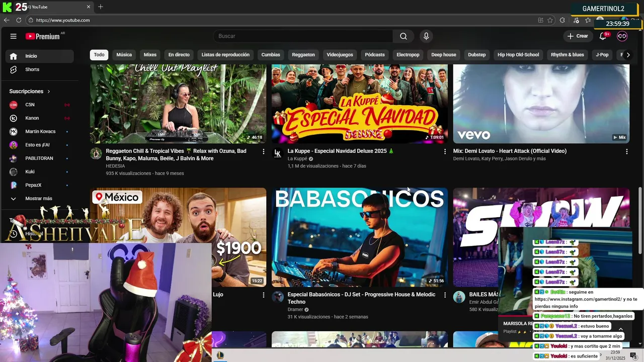Reload the page in the browser
This screenshot has width=644, height=362.
click(19, 20)
